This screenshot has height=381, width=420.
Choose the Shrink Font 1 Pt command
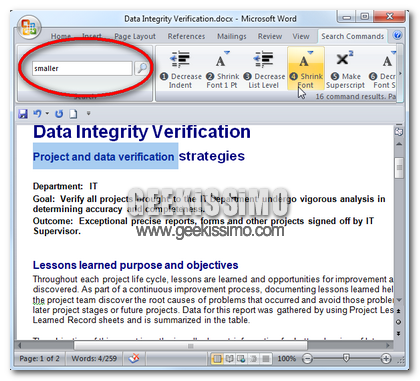coord(222,69)
